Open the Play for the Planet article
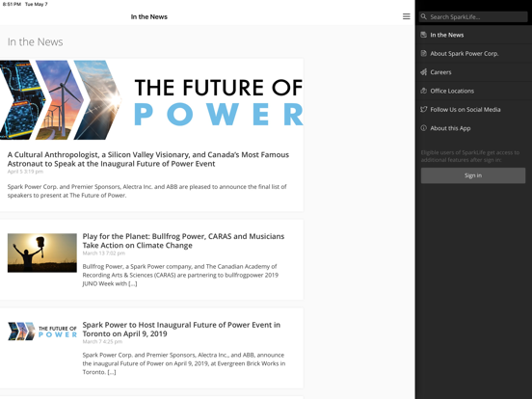This screenshot has height=399, width=532. (x=183, y=241)
